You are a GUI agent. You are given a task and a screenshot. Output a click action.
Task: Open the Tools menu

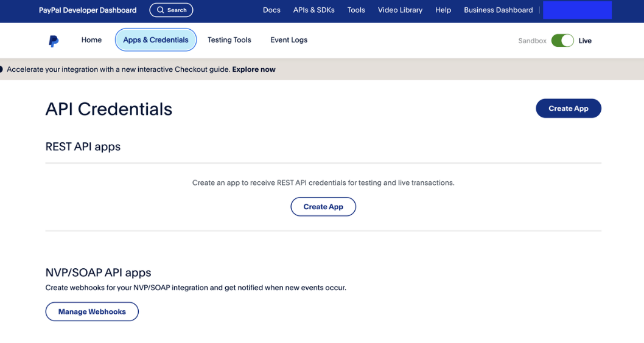(356, 10)
